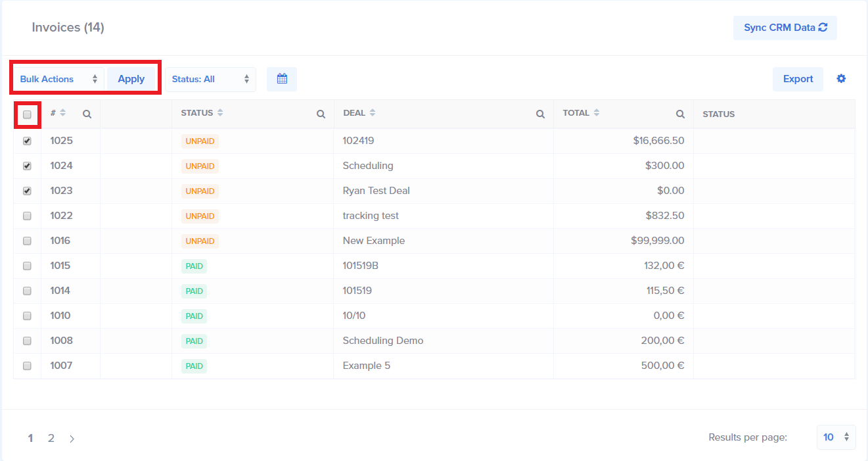The image size is (868, 461).
Task: Select page 1 in pagination
Action: (x=30, y=438)
